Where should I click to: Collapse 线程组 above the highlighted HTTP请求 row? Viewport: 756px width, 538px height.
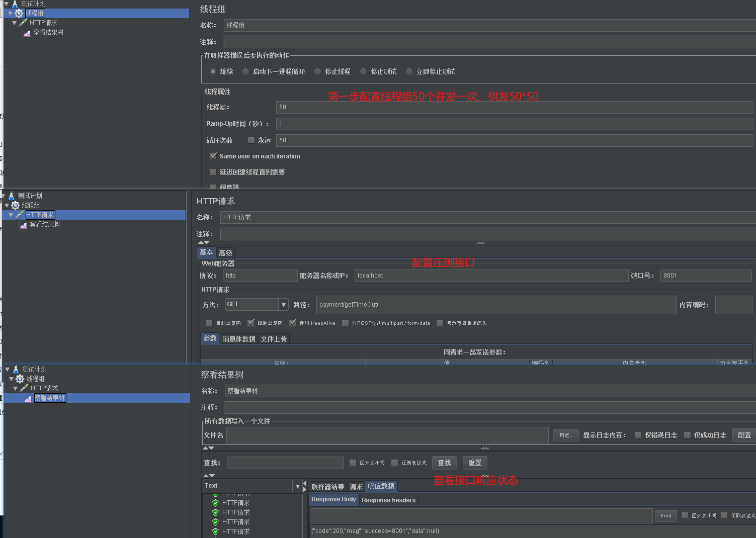click(7, 205)
